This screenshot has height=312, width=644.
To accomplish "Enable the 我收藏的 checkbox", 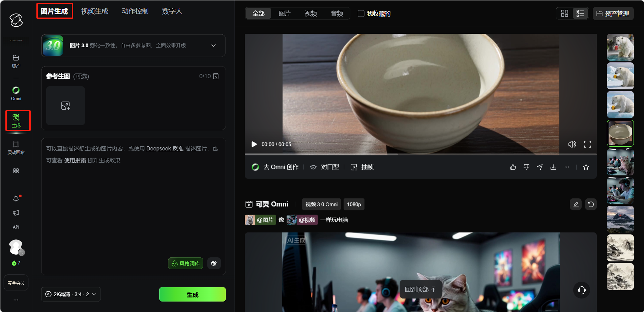I will click(361, 13).
